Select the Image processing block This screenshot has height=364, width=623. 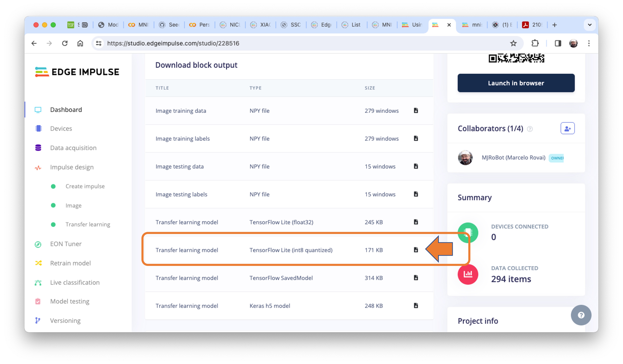73,205
